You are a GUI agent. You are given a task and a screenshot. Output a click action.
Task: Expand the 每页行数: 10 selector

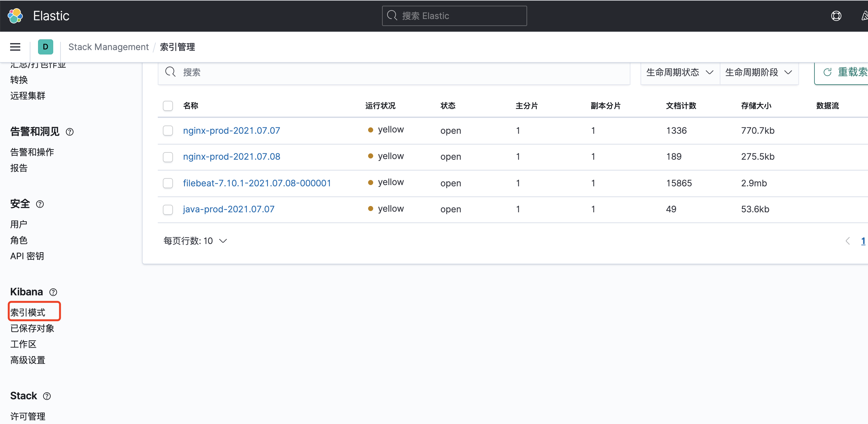195,241
